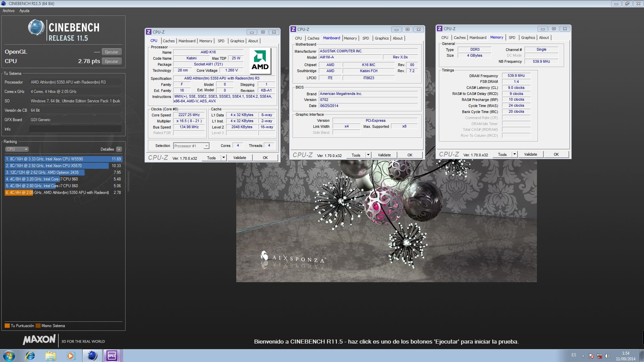The image size is (644, 362).
Task: Select Core i7 960 ranking row
Action: pyautogui.click(x=63, y=179)
